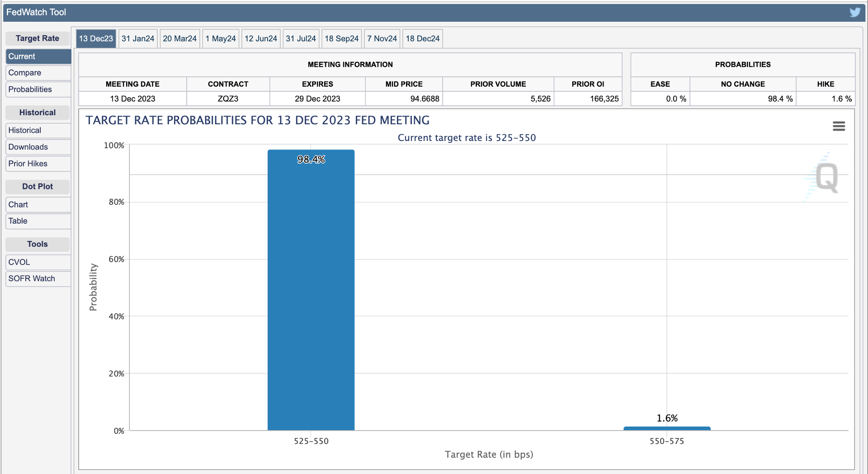Click the MEETING INFORMATION table heading
Screen dimensions: 868x474
click(350, 65)
